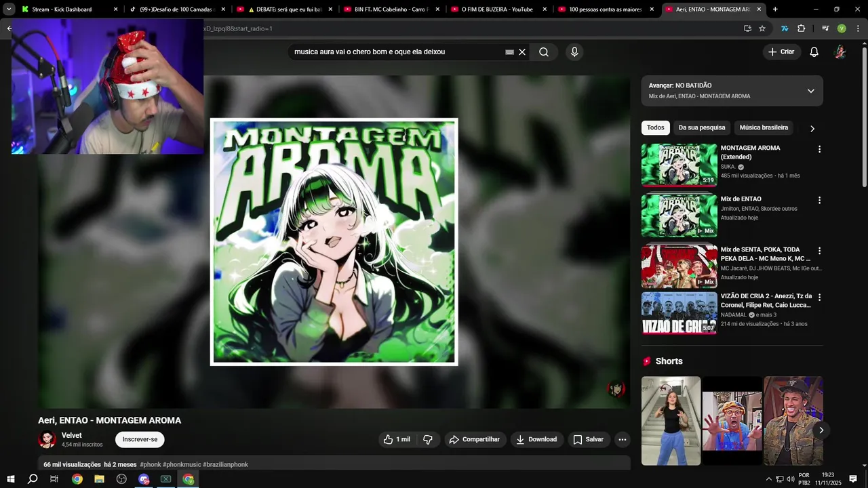Open the Windows Start menu
Screen dimensions: 868x488
pyautogui.click(x=10, y=479)
